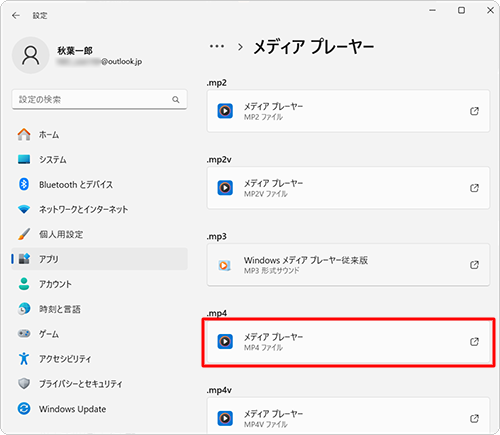Click the メディア プレーヤー icon in the .mp4 row
Screen dimensions: 500x435
point(225,342)
